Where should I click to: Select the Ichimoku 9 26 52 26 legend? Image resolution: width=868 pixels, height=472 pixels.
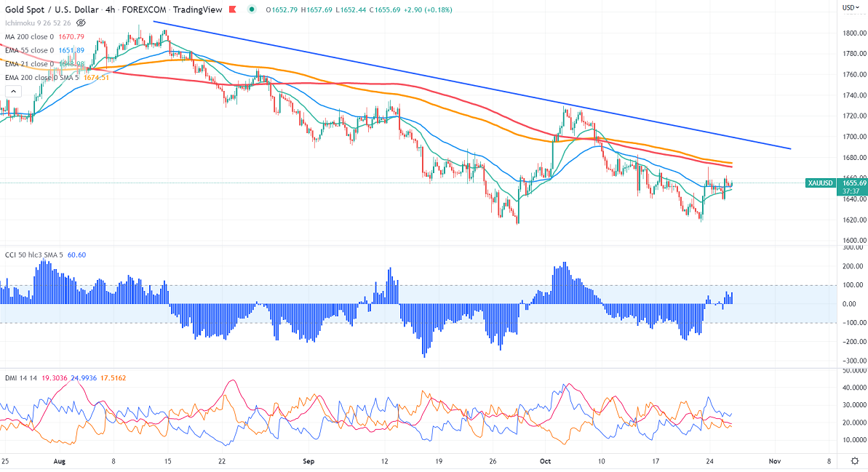pyautogui.click(x=38, y=23)
